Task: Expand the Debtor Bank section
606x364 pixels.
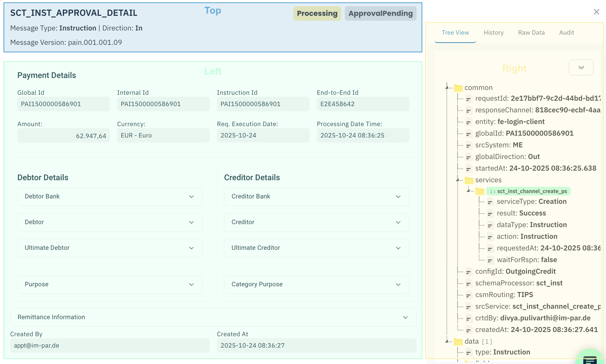Action: (192, 197)
